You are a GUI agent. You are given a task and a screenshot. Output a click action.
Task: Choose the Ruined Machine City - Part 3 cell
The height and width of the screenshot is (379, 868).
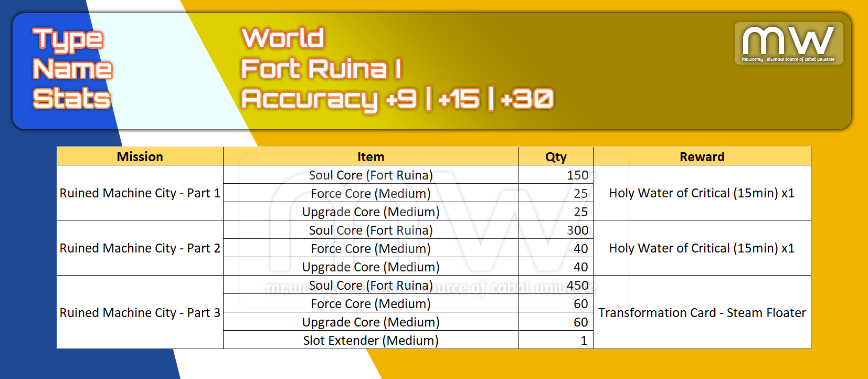click(140, 313)
